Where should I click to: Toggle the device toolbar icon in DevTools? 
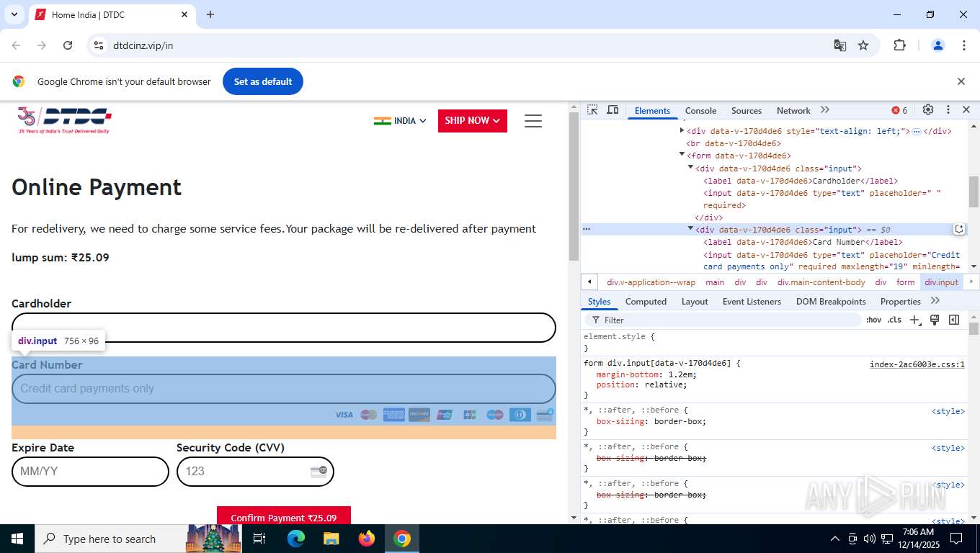(x=612, y=110)
